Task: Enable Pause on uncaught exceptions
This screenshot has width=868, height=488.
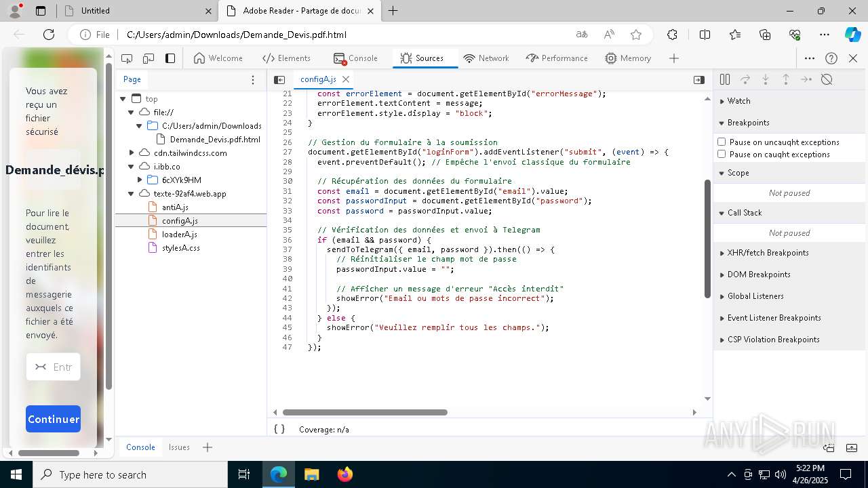Action: (722, 142)
